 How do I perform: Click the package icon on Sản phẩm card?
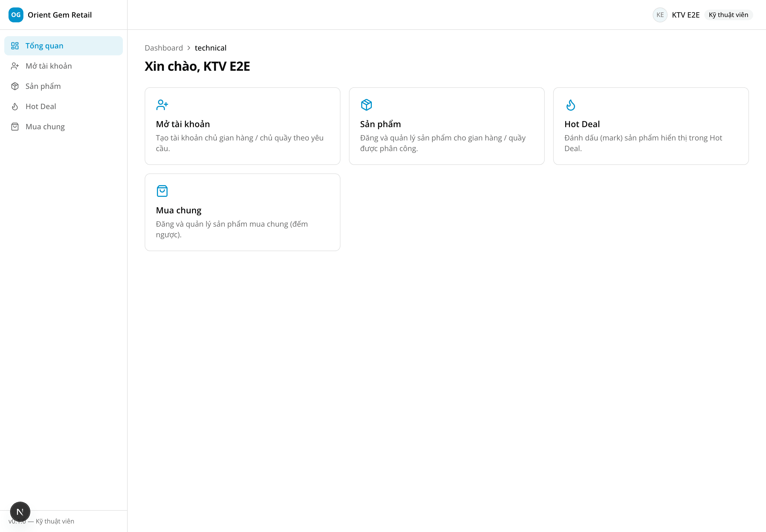point(366,105)
